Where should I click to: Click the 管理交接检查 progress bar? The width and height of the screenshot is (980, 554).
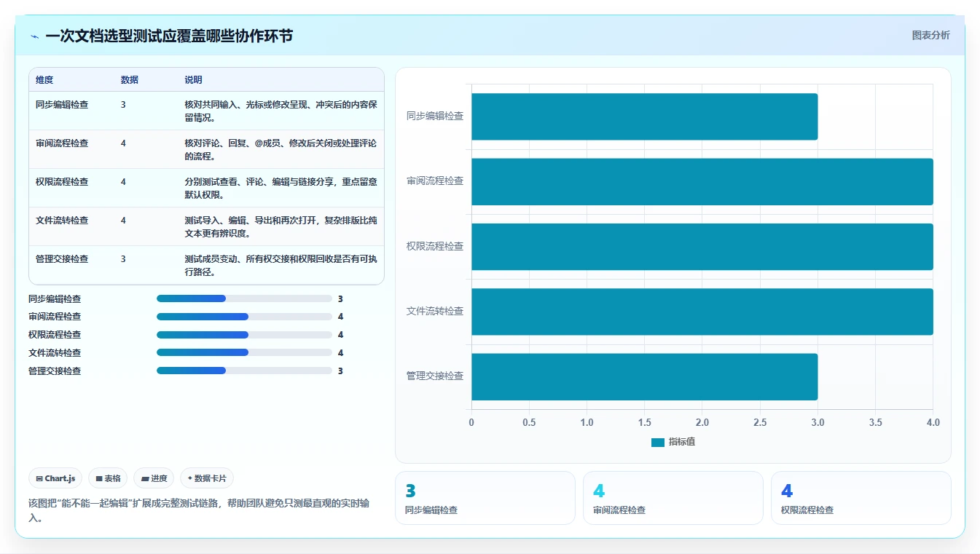(x=244, y=371)
